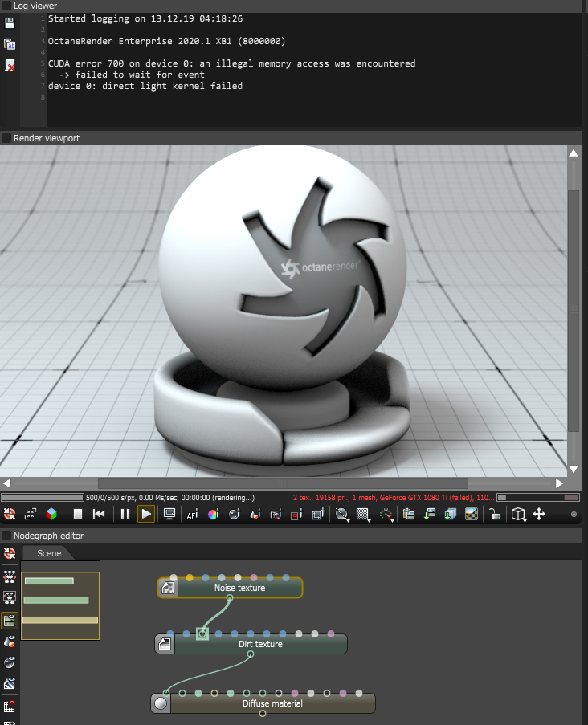Click the Dirt texture output pin
588x725 pixels.
tap(251, 654)
